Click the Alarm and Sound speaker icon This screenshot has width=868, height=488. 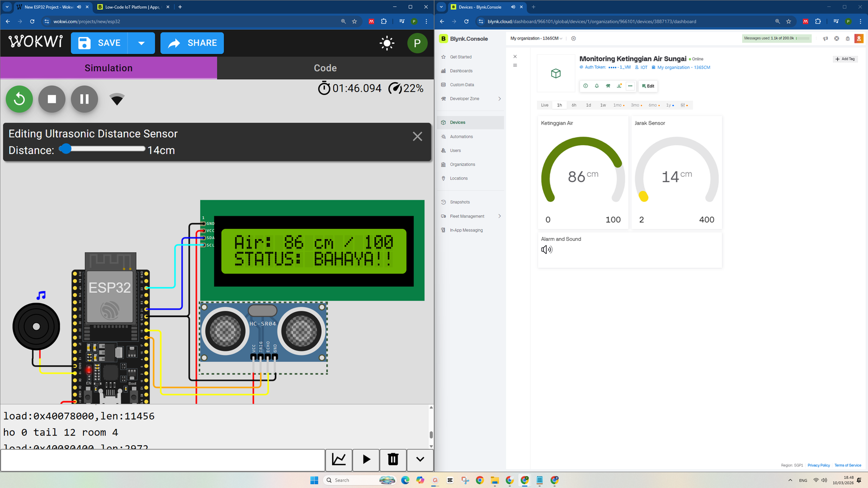pos(547,249)
